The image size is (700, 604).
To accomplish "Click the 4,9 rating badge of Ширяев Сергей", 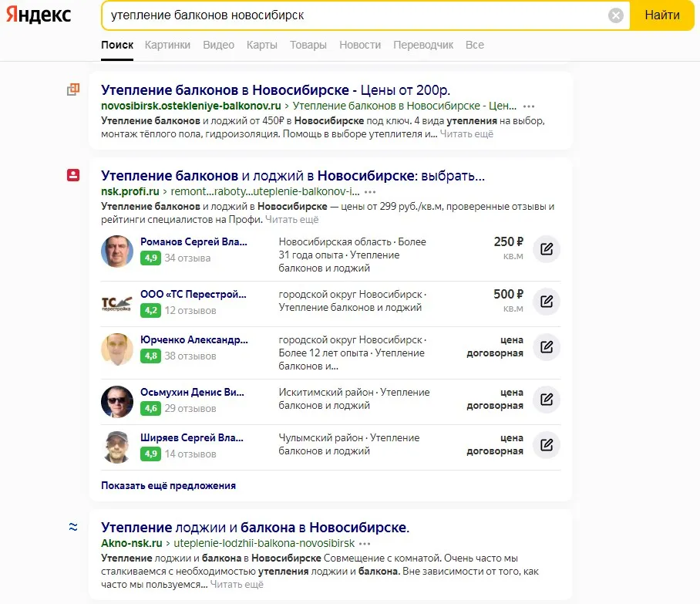I will point(150,454).
